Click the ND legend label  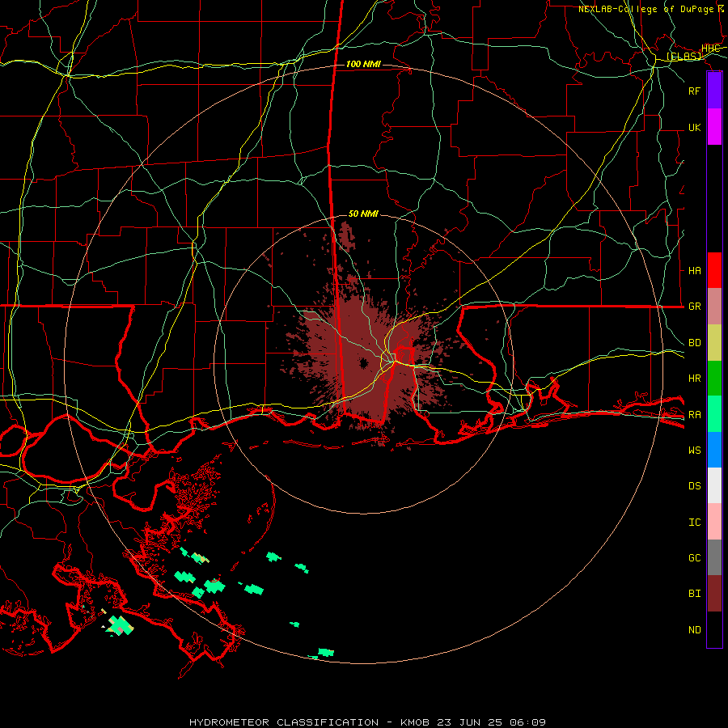point(694,629)
